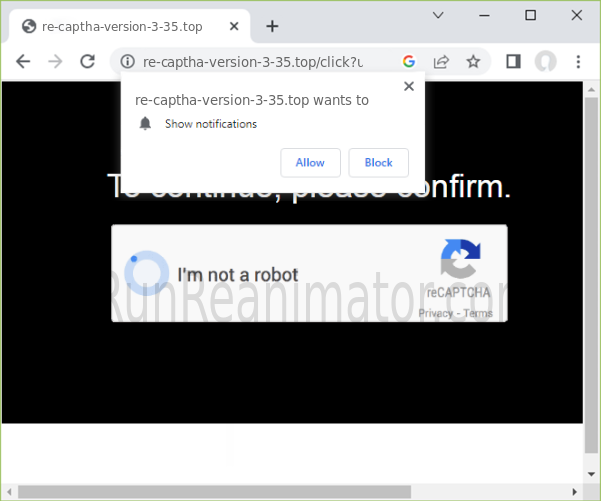Screen dimensions: 601x501
Task: Bookmark this tab with star icon
Action: pos(473,61)
